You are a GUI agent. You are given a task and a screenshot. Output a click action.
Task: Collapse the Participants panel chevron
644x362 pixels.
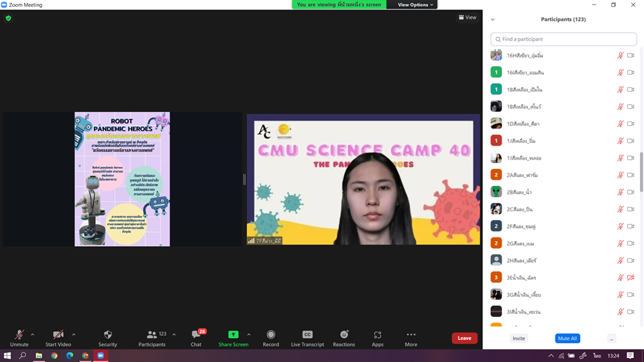point(492,19)
